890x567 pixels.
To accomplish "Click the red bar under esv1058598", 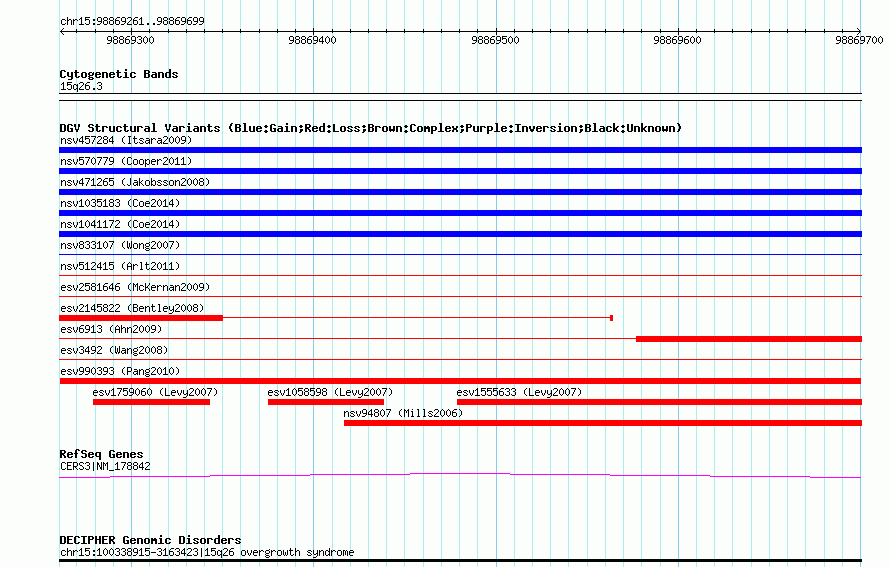I will (326, 402).
